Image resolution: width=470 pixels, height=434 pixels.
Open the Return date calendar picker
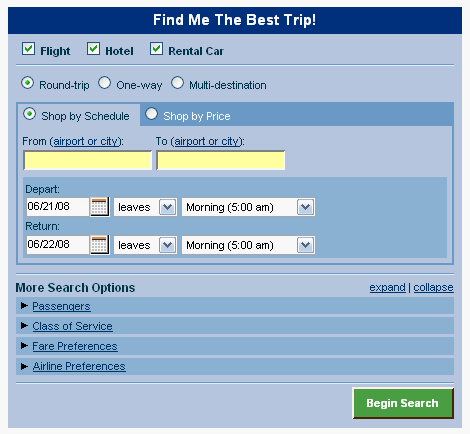(100, 245)
